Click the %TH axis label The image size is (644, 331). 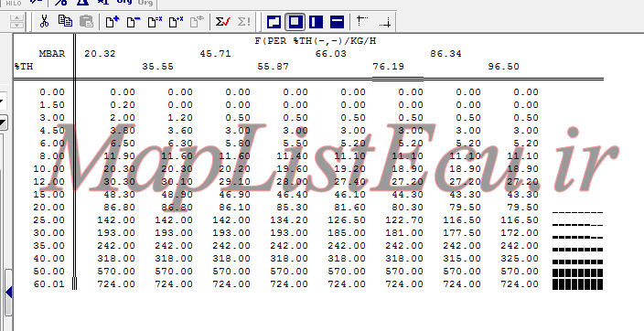click(x=24, y=67)
